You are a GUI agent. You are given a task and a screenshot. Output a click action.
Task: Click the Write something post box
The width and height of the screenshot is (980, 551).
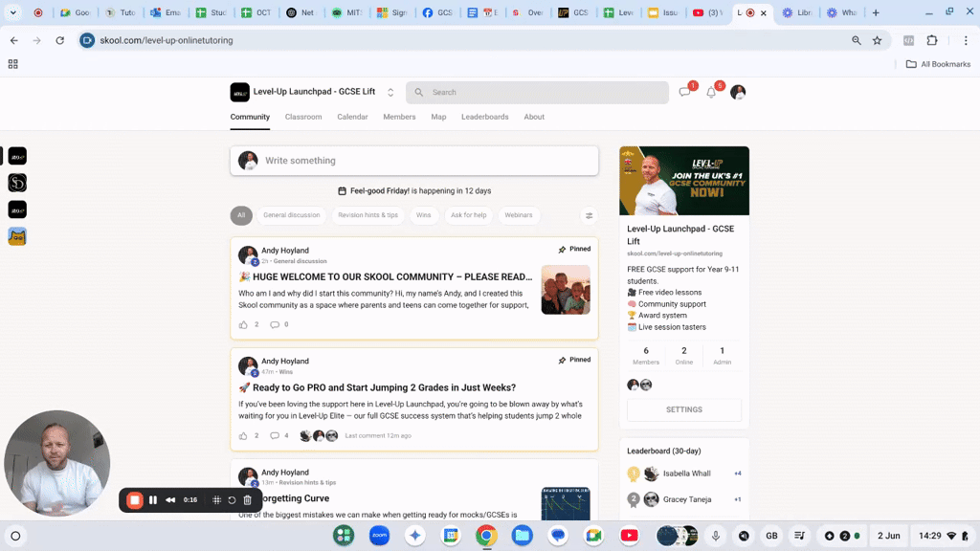414,161
